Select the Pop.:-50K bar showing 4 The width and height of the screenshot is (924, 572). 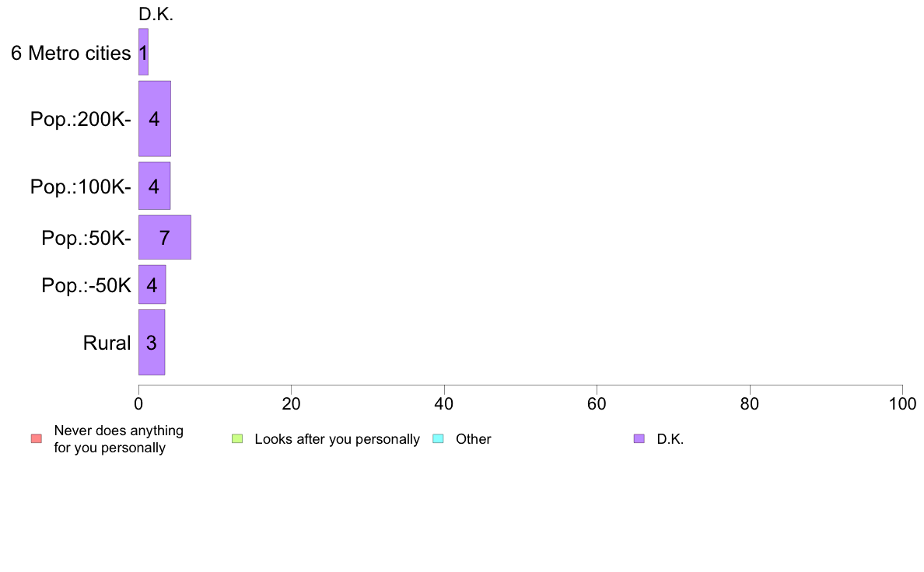(x=152, y=284)
